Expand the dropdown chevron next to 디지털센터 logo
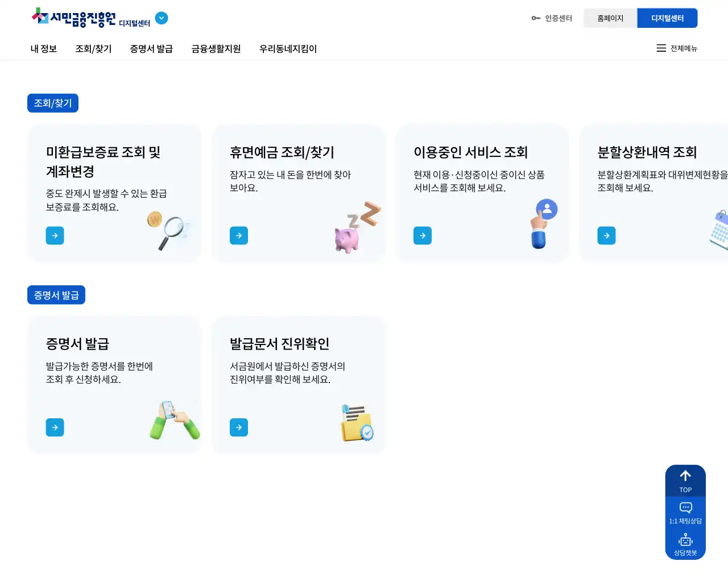This screenshot has height=582, width=728. point(162,18)
